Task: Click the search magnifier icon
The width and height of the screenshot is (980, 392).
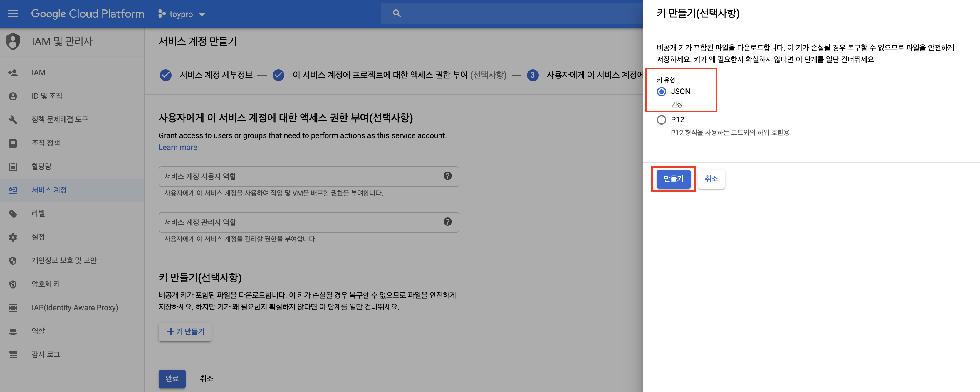Action: pos(397,14)
